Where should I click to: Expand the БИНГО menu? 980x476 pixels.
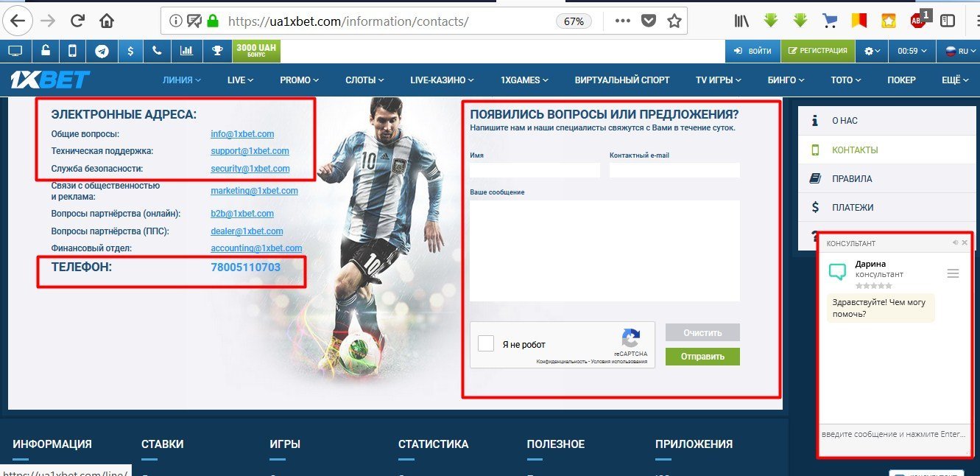[786, 80]
